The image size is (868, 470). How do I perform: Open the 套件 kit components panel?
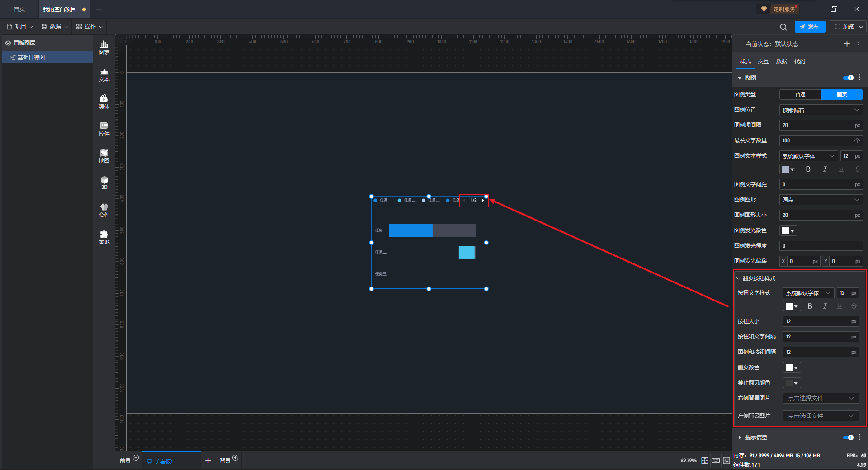point(104,210)
